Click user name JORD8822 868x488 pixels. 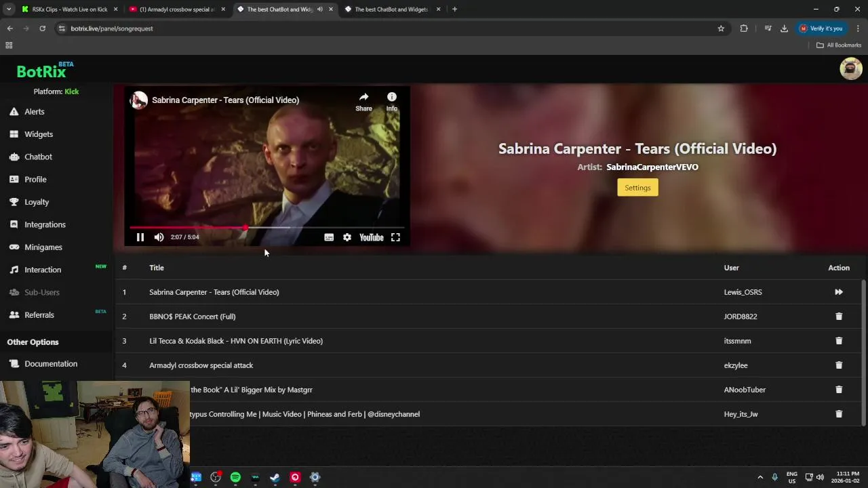click(741, 317)
